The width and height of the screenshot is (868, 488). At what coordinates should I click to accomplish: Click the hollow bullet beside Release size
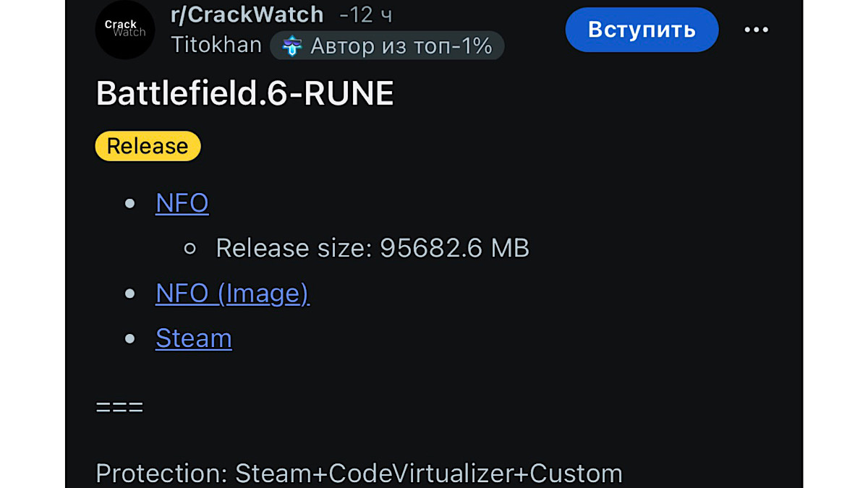tap(190, 249)
